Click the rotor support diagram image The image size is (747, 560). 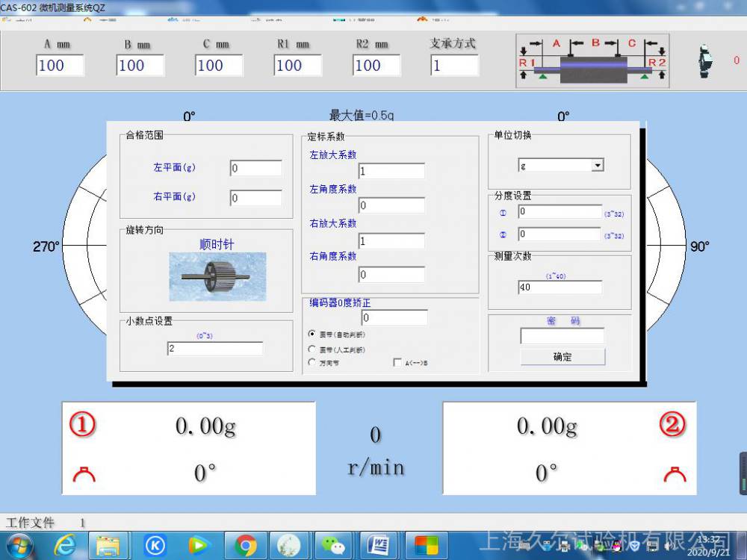(592, 60)
